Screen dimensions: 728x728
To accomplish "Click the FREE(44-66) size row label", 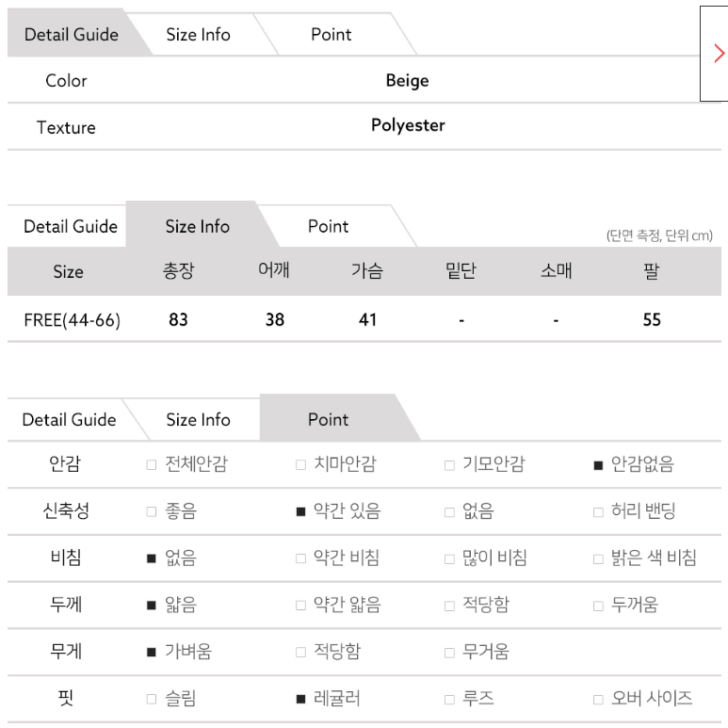I will (x=72, y=320).
